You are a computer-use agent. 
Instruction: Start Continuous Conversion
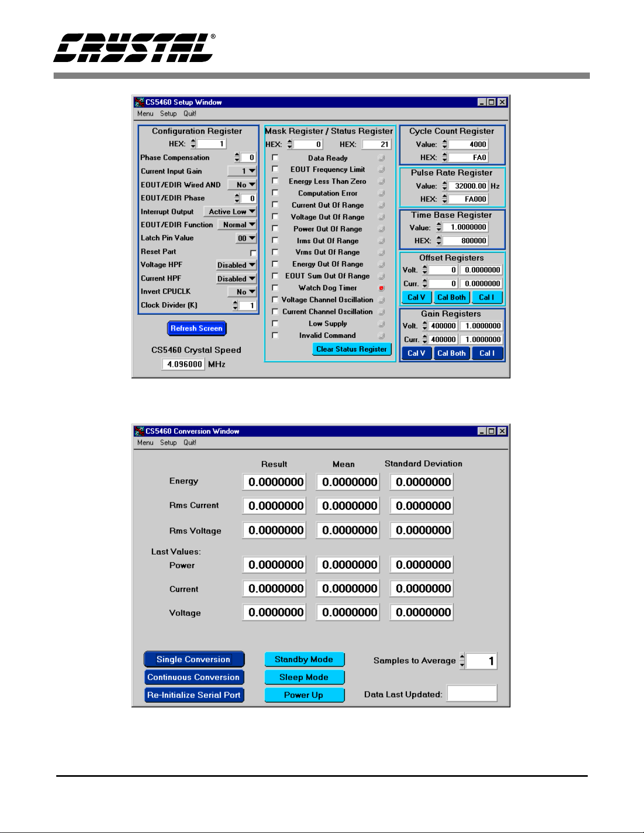194,677
